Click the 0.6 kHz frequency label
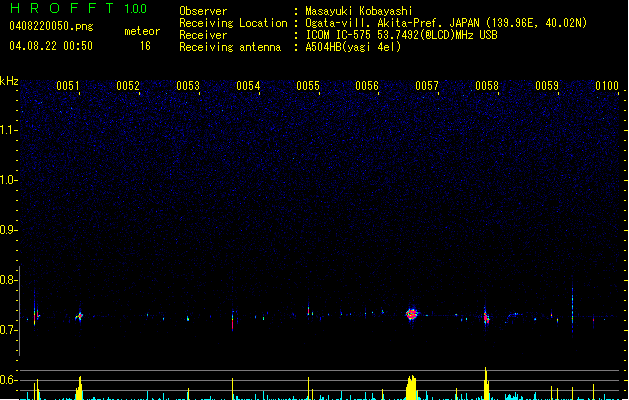 [8, 380]
